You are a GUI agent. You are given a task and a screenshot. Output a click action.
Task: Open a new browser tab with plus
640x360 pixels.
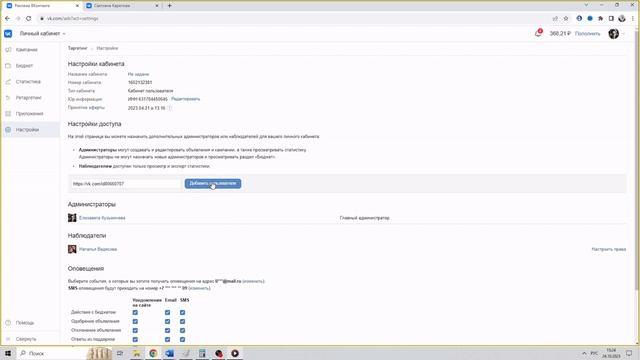169,6
